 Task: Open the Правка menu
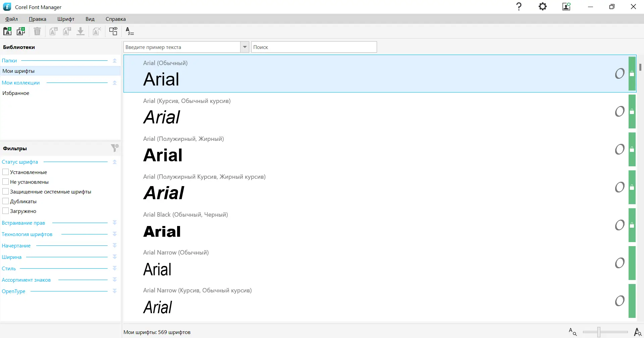38,19
